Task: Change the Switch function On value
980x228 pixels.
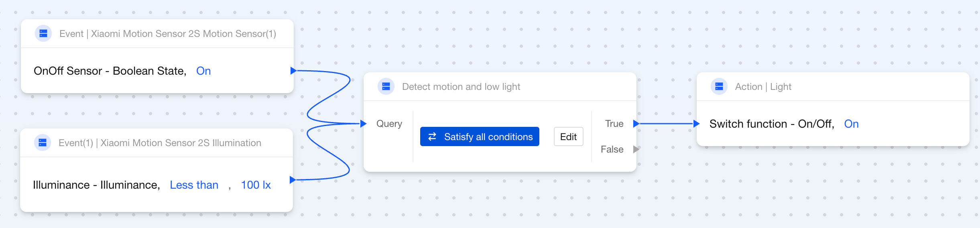Action: click(851, 124)
